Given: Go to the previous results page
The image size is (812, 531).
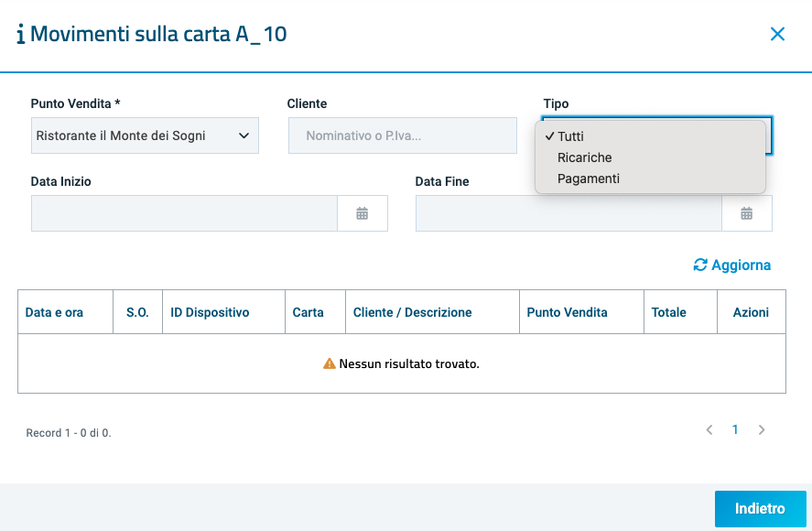Looking at the screenshot, I should (709, 429).
